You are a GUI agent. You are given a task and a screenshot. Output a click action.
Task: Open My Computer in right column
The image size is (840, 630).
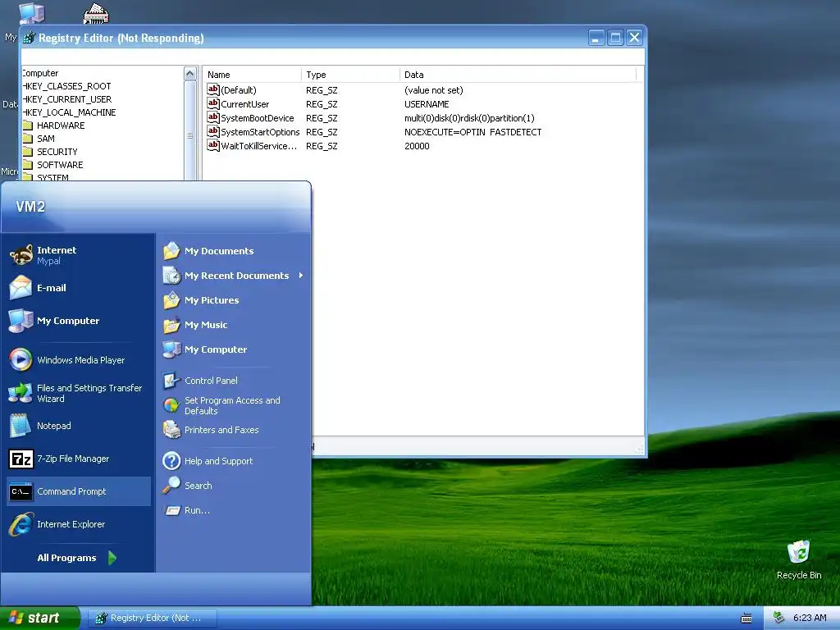235,349
